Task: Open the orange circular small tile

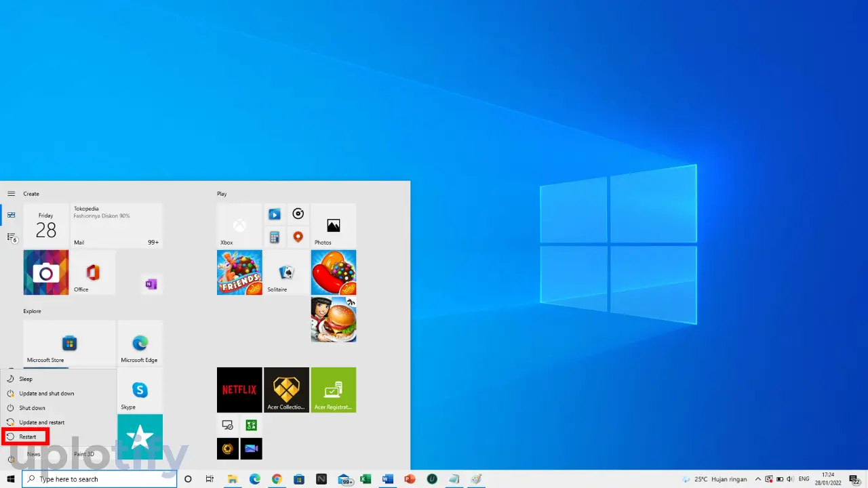Action: coord(228,449)
